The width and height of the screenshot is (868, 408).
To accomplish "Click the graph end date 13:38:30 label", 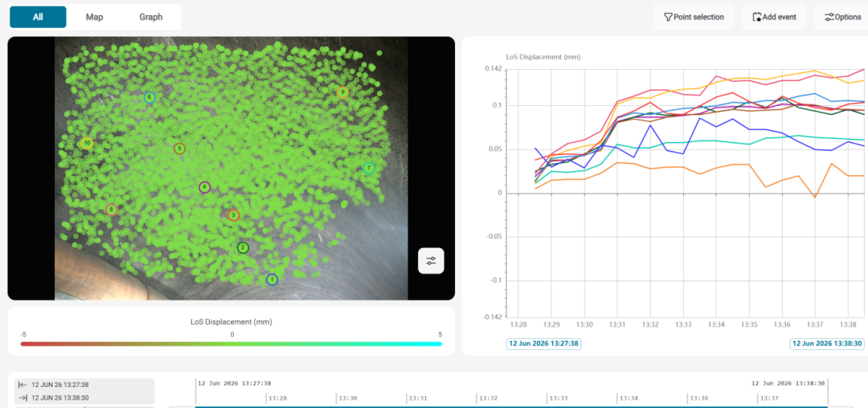I will 827,343.
